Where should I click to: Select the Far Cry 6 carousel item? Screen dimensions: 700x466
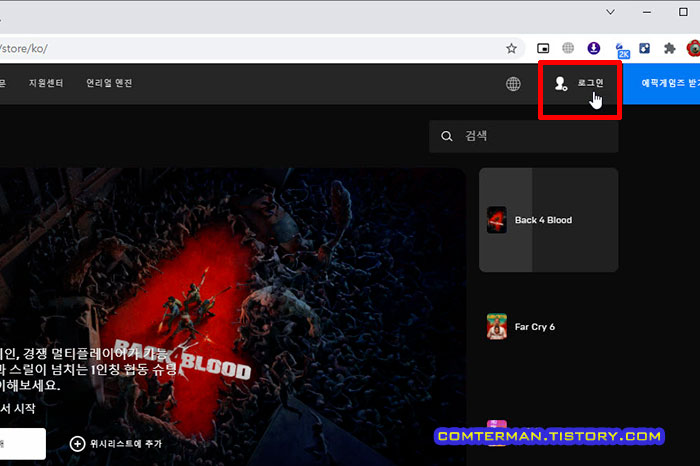click(x=549, y=327)
